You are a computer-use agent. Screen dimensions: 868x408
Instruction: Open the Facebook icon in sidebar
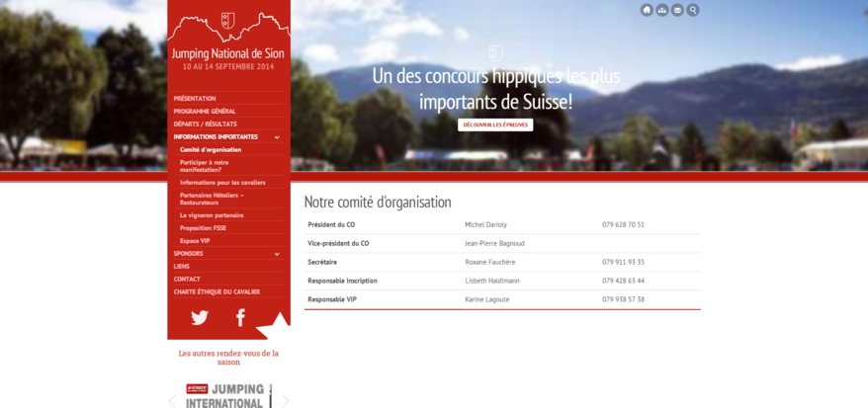tap(240, 318)
